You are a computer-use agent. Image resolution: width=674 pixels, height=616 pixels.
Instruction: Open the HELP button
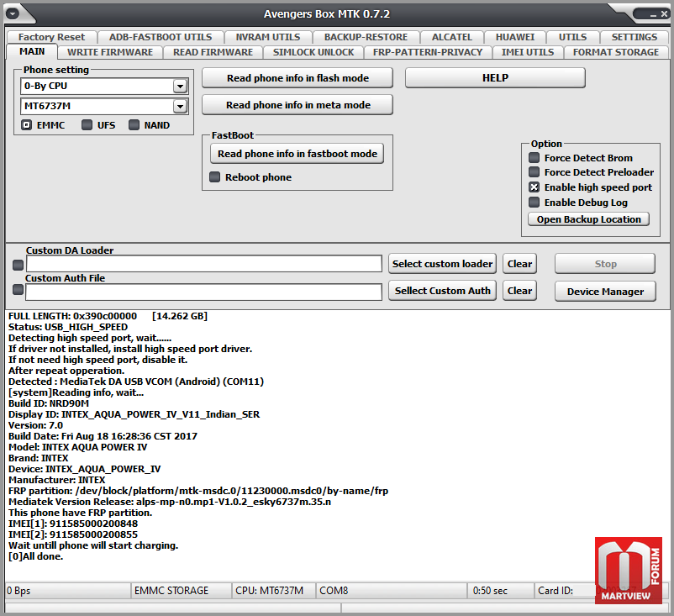point(495,78)
